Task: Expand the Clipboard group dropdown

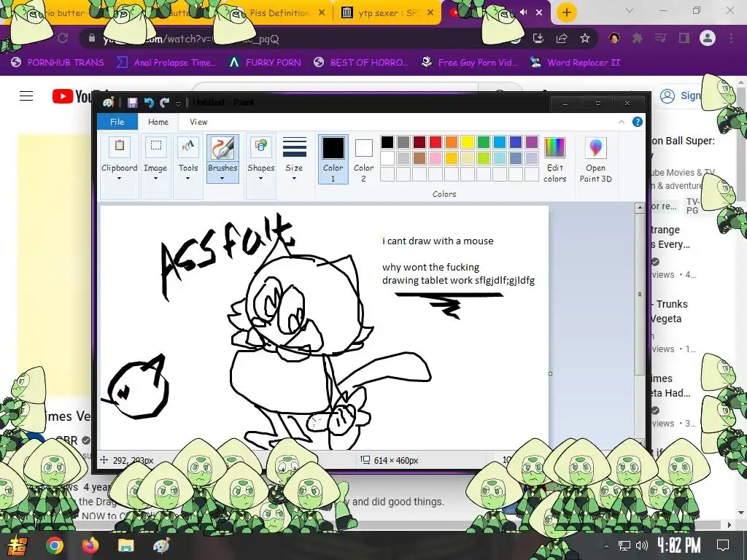Action: click(x=119, y=179)
